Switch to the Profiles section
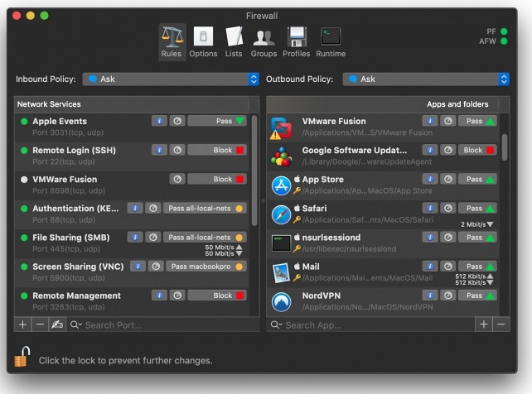Image resolution: width=532 pixels, height=394 pixels. click(x=296, y=42)
